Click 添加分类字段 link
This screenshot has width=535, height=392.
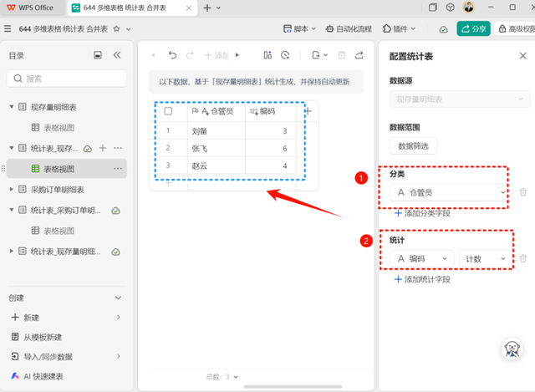pyautogui.click(x=422, y=213)
